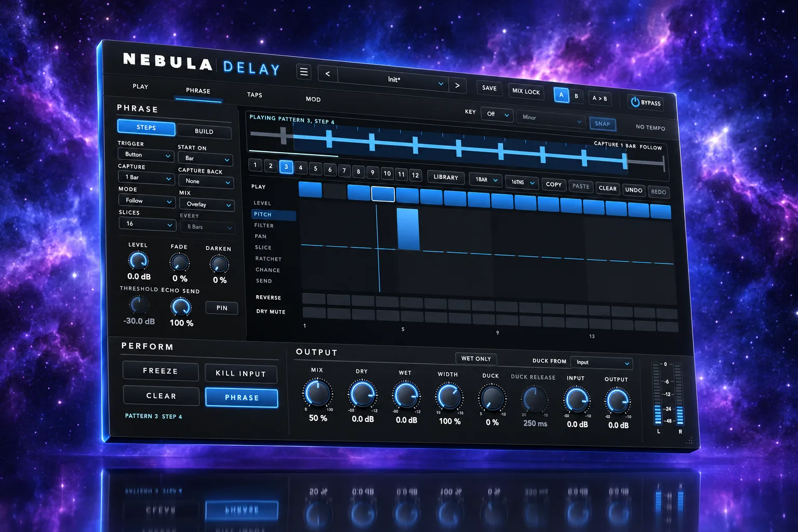Switch to the Phrase tab

coord(198,91)
